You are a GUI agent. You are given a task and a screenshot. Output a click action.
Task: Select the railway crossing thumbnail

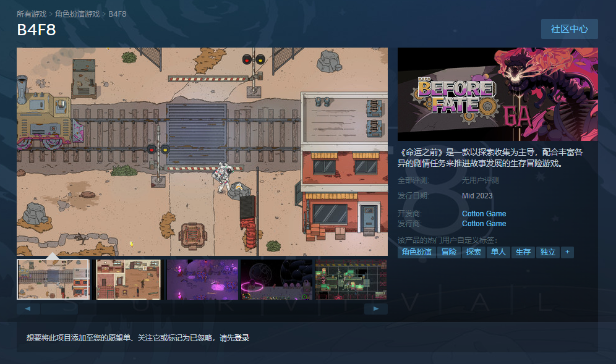(53, 279)
